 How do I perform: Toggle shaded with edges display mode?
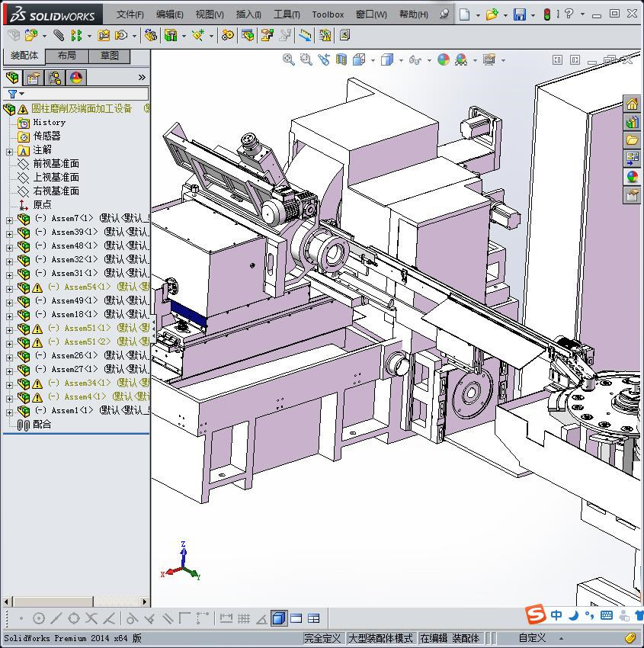279,618
